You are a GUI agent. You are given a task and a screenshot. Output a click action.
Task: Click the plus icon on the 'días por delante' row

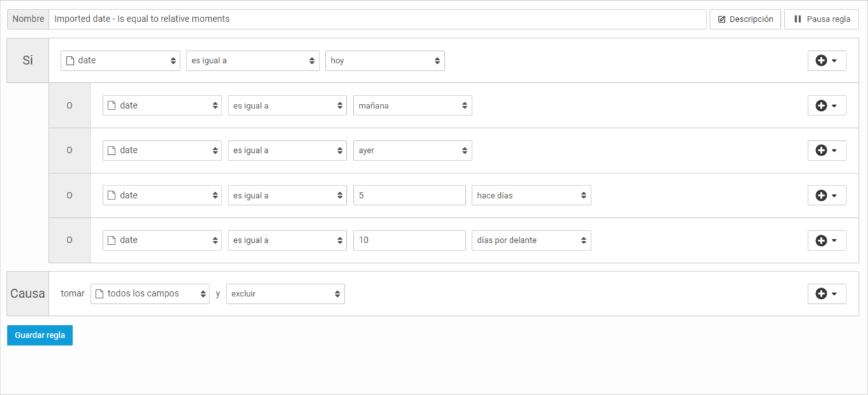point(821,240)
